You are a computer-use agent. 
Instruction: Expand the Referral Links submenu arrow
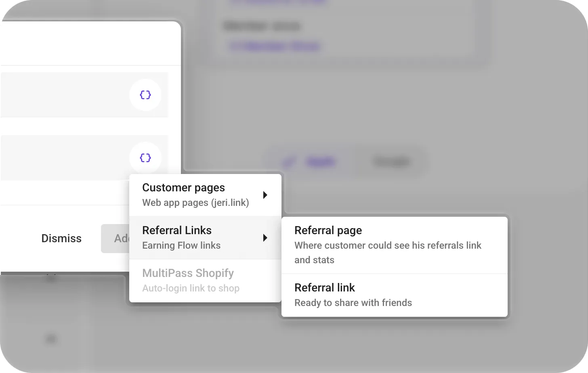click(265, 238)
